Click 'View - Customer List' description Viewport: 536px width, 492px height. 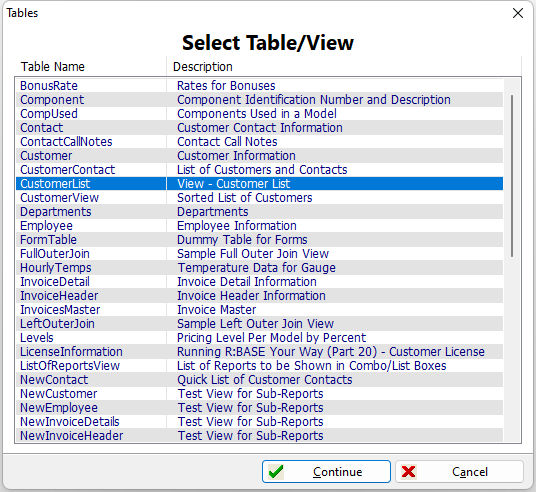(x=233, y=184)
